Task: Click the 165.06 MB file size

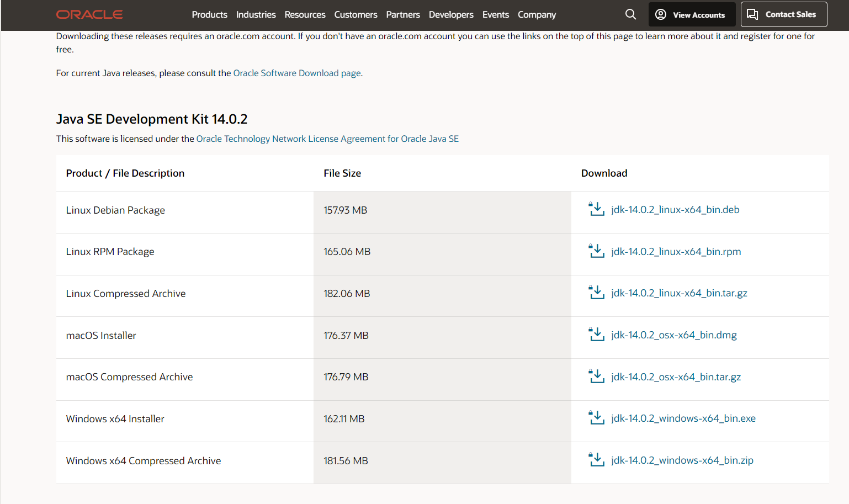Action: coord(347,252)
